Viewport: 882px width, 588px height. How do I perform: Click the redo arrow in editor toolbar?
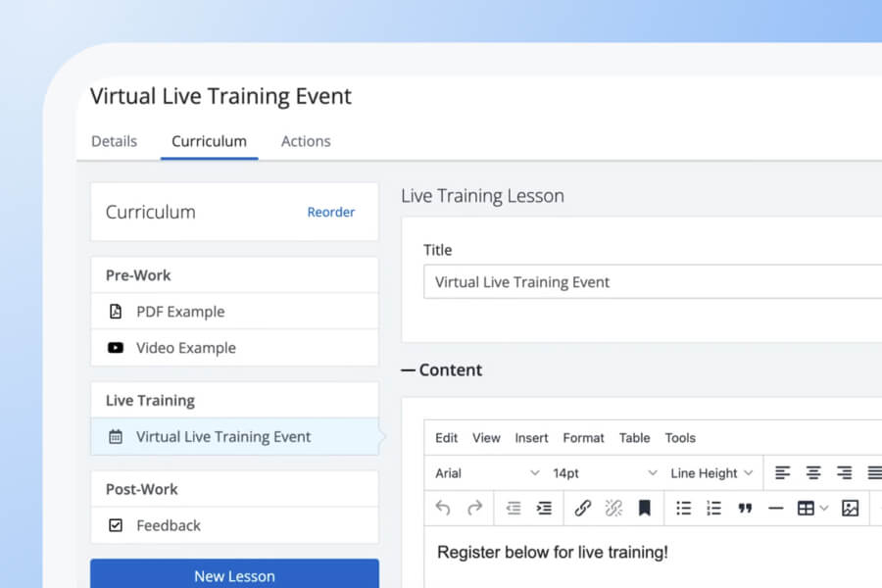(x=474, y=508)
